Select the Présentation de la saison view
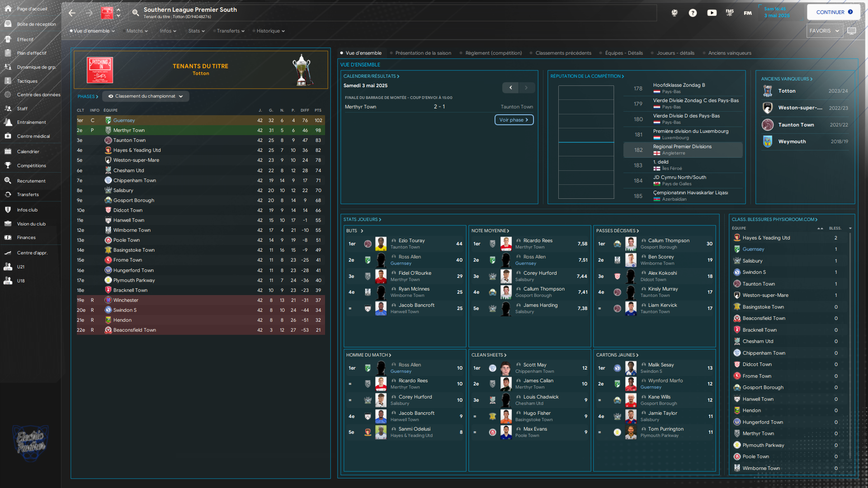Screen dimensions: 868x488 423,53
